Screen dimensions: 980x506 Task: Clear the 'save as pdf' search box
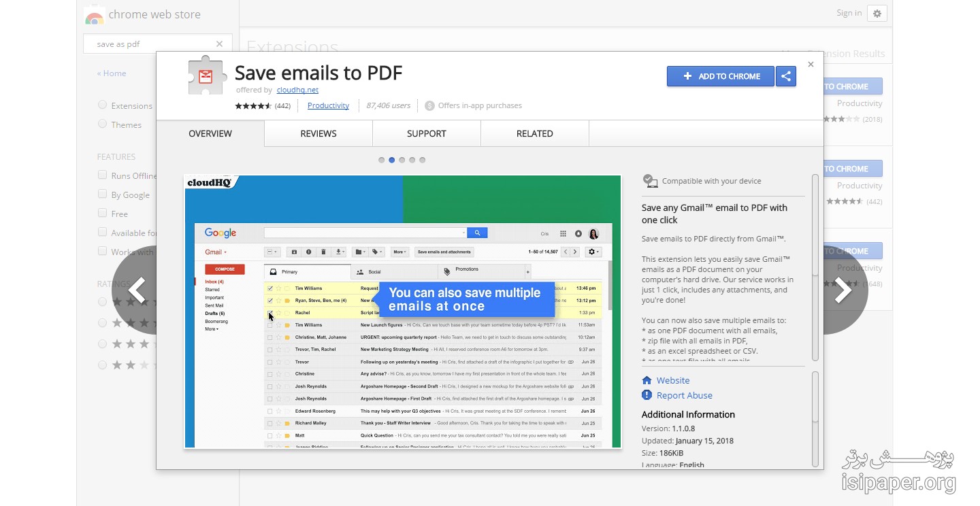[x=219, y=44]
